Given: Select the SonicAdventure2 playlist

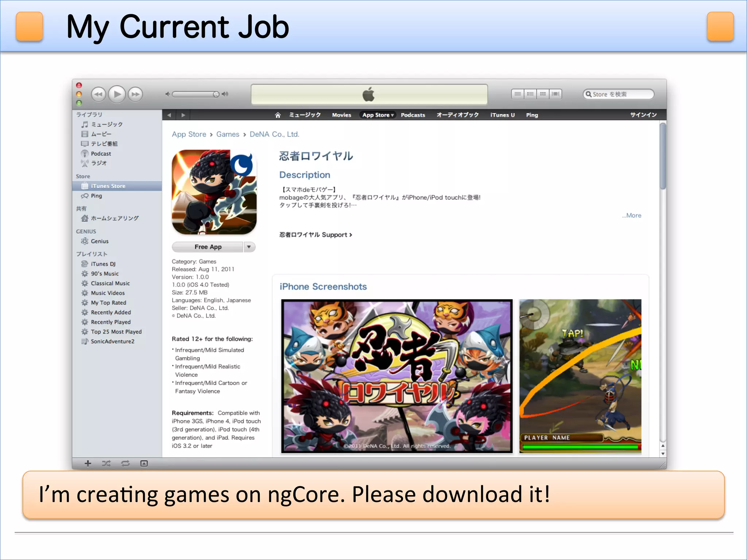Looking at the screenshot, I should [117, 342].
